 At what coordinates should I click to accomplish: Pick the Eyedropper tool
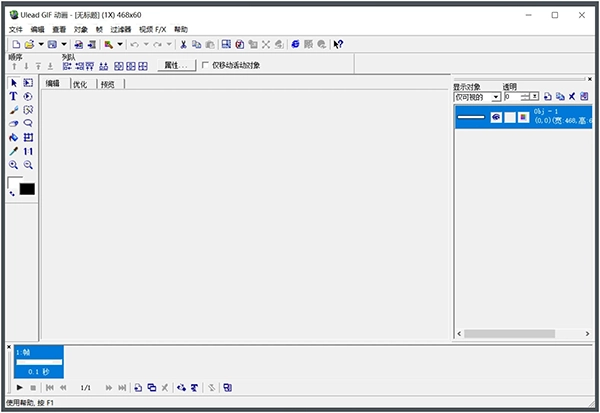[x=14, y=151]
